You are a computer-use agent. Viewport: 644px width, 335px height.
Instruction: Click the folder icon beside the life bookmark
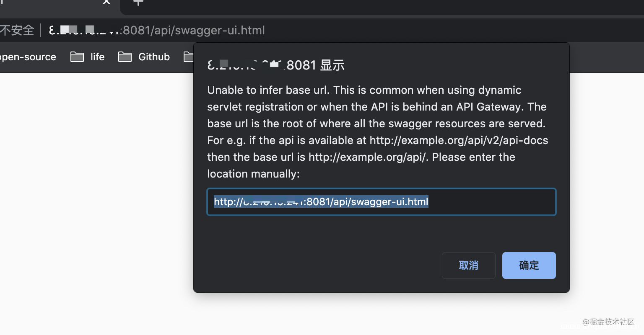click(x=77, y=57)
